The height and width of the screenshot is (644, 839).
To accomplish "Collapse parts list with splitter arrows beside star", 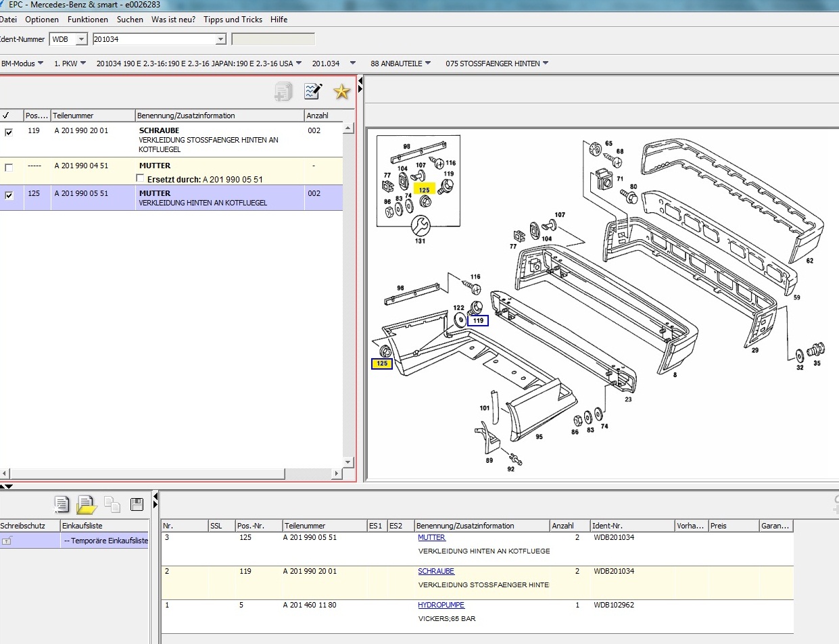I will (x=360, y=85).
